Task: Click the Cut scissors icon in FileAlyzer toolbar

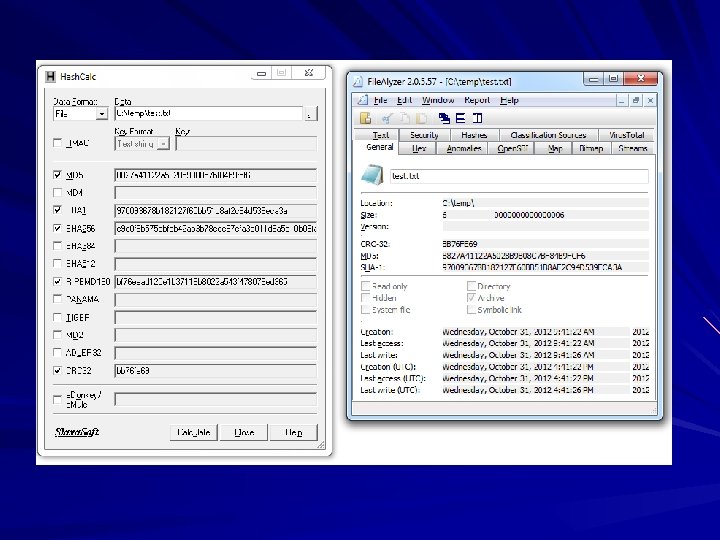Action: [387, 118]
